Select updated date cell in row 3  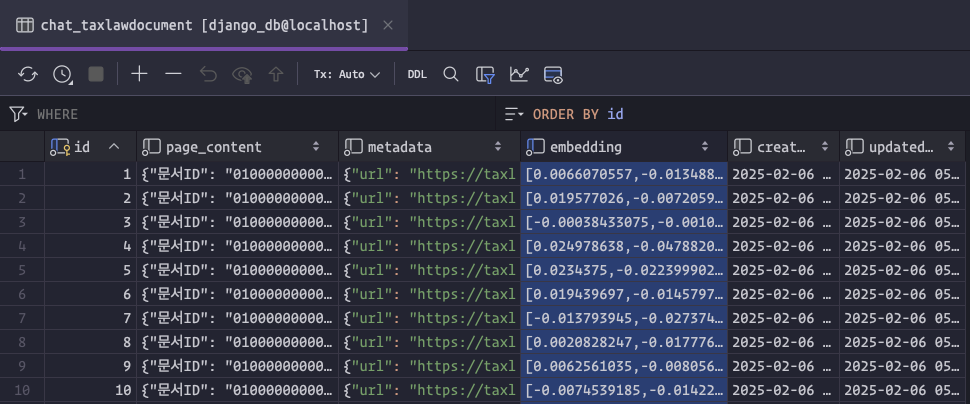click(x=902, y=222)
